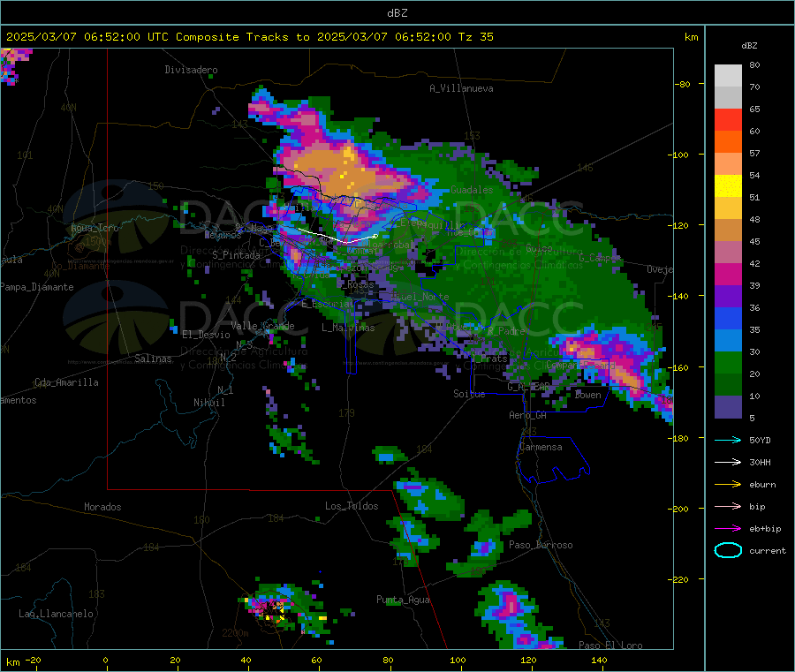795x672 pixels.
Task: Click the 'dBZ' heading above the color legend
Action: pyautogui.click(x=749, y=46)
